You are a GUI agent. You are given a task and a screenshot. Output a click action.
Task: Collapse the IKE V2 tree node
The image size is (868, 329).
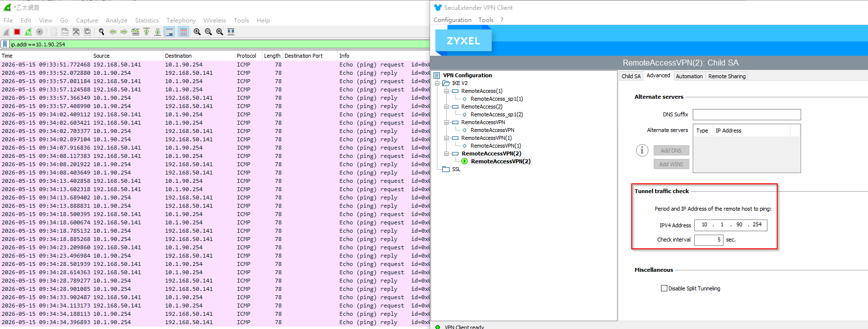coord(437,83)
